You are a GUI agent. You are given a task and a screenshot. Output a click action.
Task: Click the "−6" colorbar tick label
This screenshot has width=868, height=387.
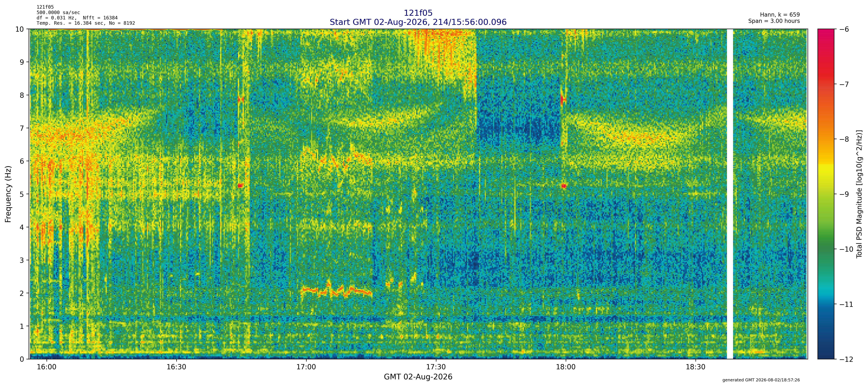point(844,29)
